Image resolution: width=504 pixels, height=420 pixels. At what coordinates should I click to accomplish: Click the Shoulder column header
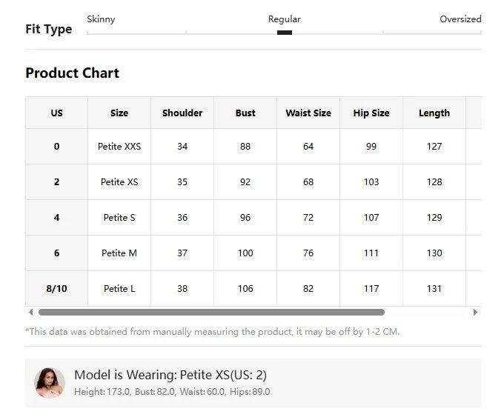[x=182, y=113]
